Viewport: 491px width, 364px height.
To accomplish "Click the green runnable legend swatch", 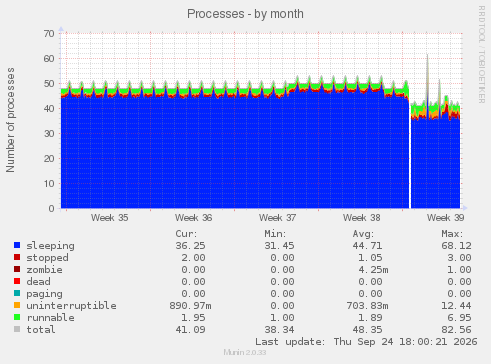I will pyautogui.click(x=17, y=317).
